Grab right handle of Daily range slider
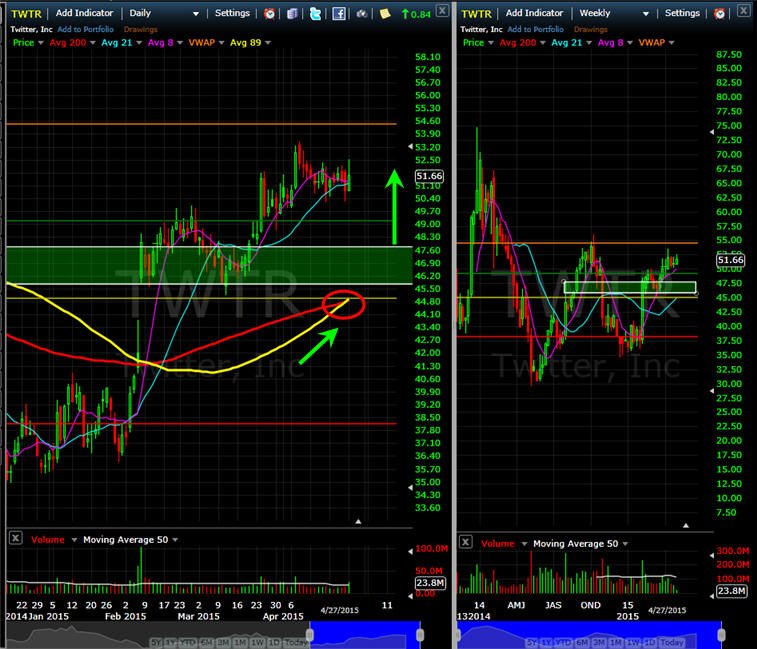The height and width of the screenshot is (649, 757). pyautogui.click(x=420, y=635)
